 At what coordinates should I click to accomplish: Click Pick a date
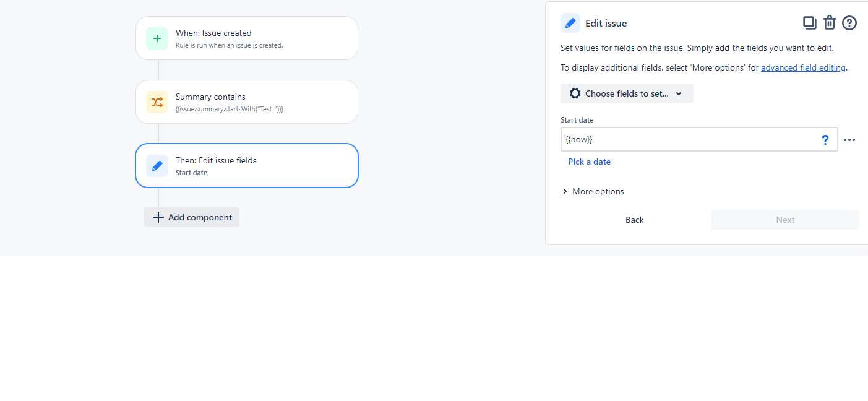point(589,161)
